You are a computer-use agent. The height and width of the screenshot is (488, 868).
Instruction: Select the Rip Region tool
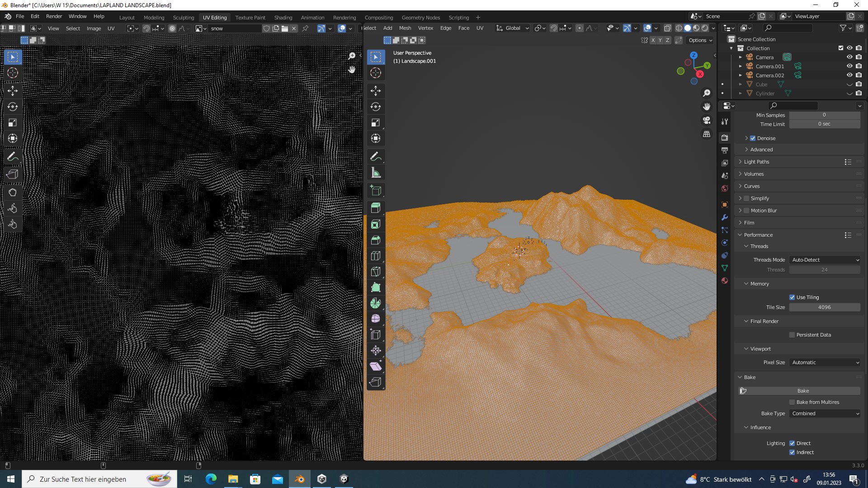pos(376,382)
